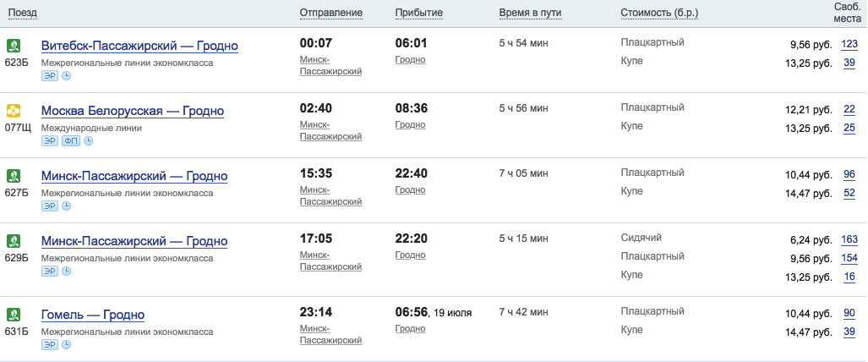Open the Москва Белорусская — Гродно train link
The height and width of the screenshot is (362, 868).
[132, 111]
